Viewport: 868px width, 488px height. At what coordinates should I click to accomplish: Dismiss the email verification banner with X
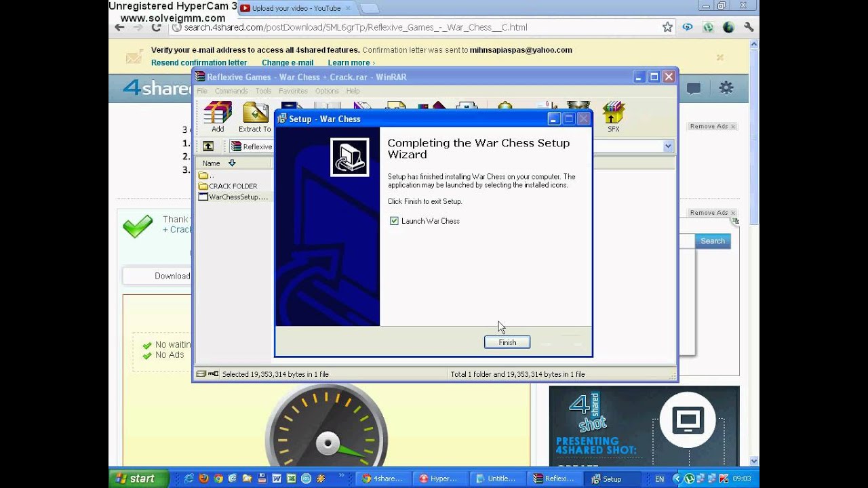click(x=720, y=58)
